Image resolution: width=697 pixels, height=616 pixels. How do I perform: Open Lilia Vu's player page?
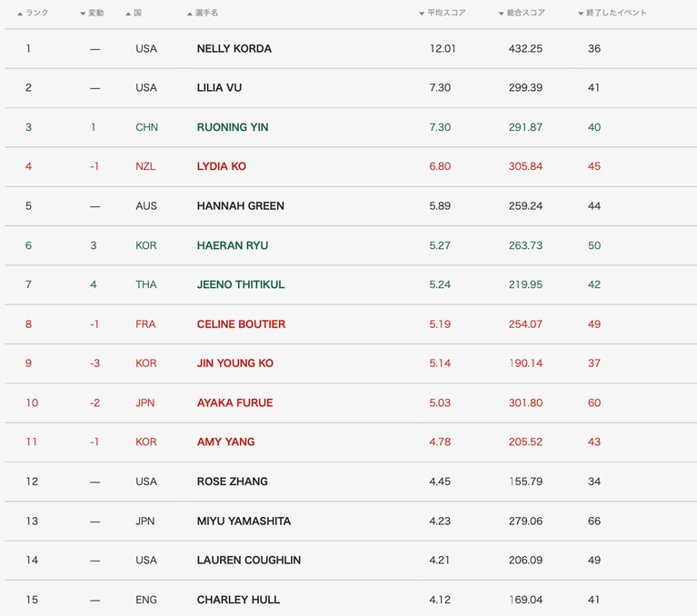pos(219,88)
